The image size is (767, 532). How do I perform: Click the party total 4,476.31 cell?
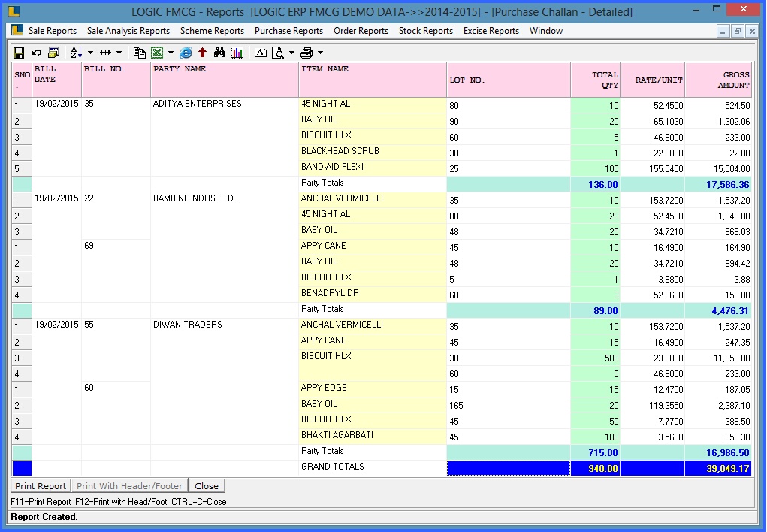718,311
